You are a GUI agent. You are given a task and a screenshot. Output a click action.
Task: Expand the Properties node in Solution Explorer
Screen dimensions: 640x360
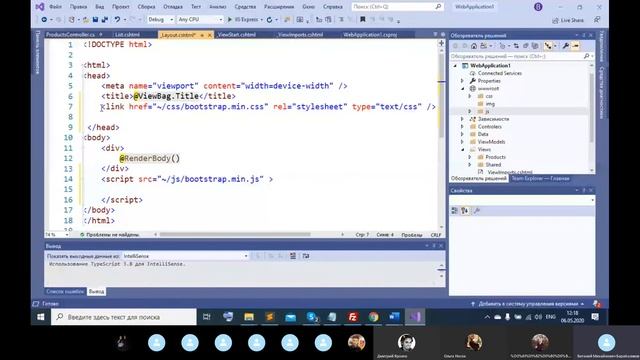tap(462, 81)
